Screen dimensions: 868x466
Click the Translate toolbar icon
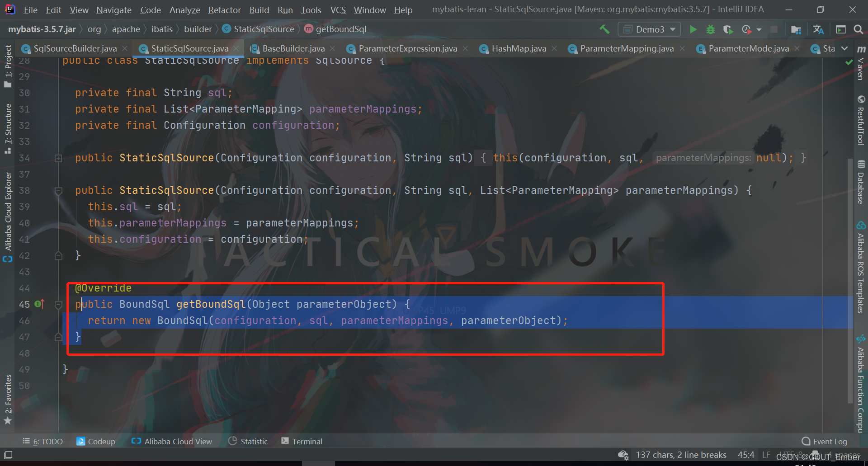818,29
